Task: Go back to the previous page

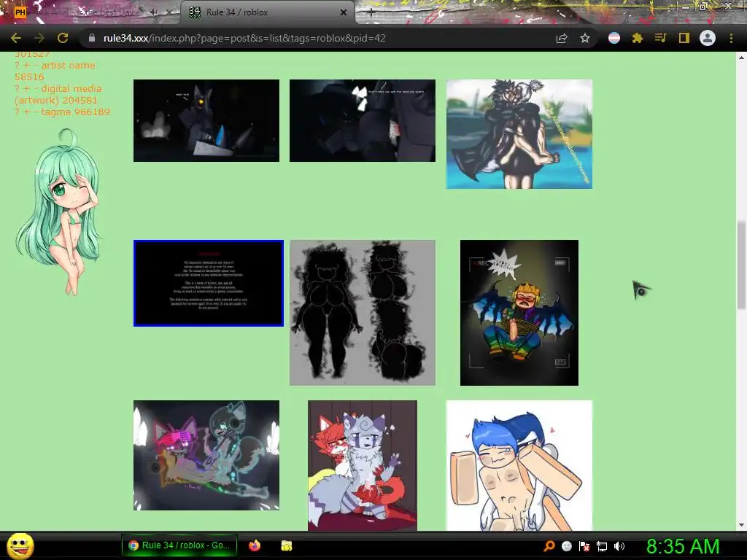Action: 16,38
